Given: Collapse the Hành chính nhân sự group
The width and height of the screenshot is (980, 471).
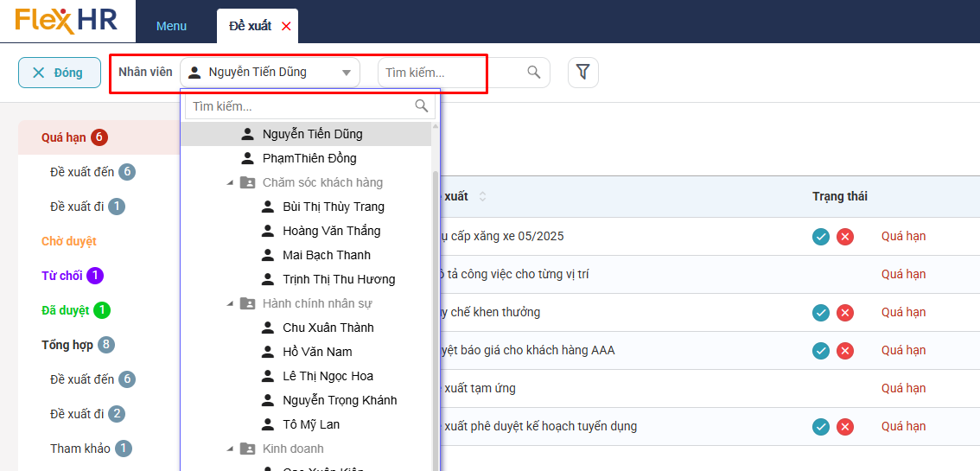Looking at the screenshot, I should (x=229, y=303).
